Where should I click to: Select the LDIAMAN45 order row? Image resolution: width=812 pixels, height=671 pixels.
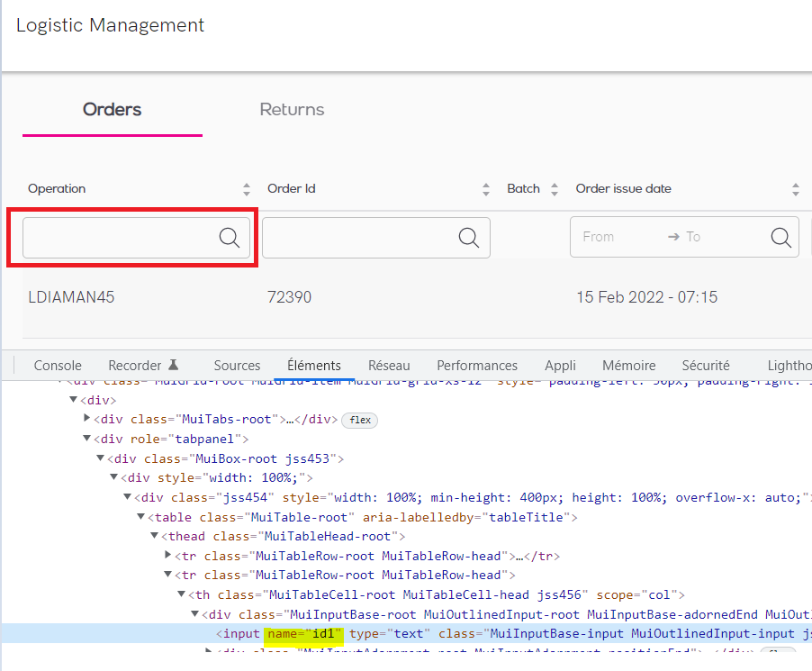click(x=71, y=296)
